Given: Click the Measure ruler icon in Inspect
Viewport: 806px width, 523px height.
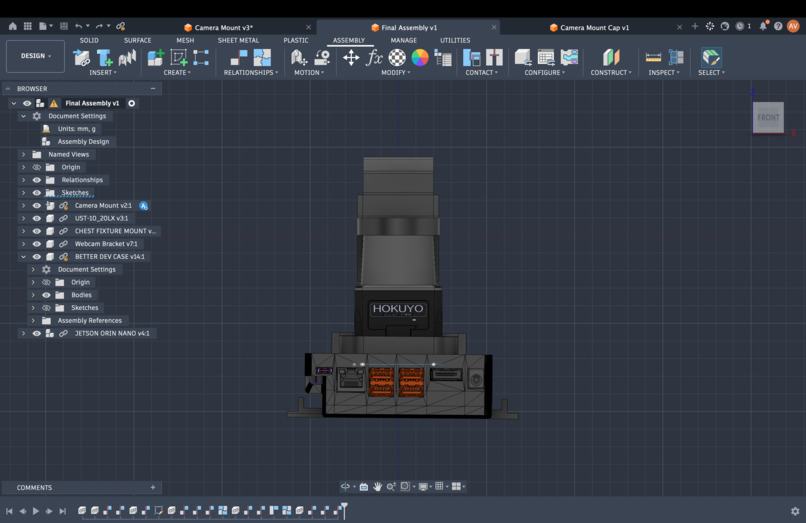Looking at the screenshot, I should 653,58.
